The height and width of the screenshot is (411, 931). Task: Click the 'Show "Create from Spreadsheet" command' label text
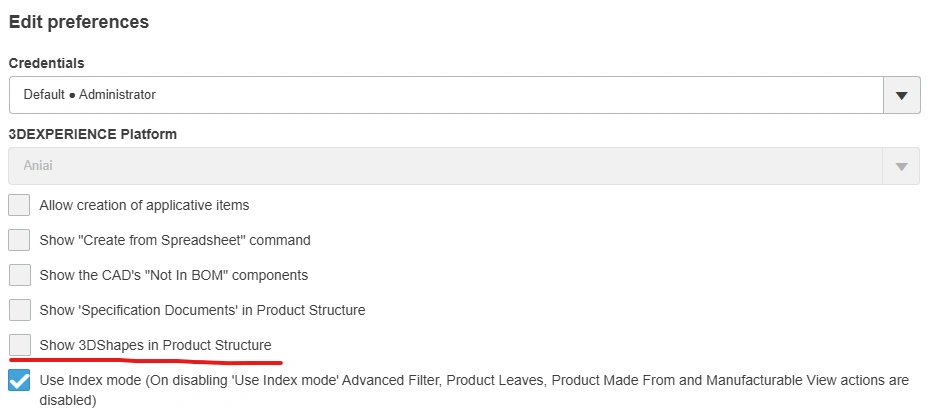point(175,240)
